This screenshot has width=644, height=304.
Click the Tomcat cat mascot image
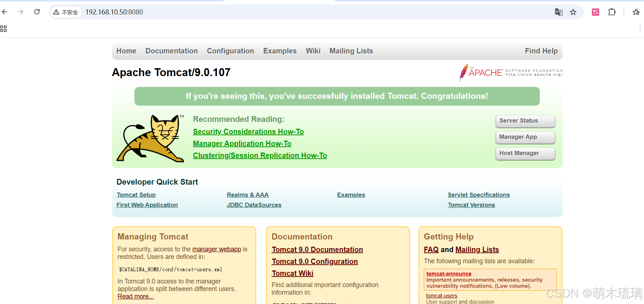[150, 138]
